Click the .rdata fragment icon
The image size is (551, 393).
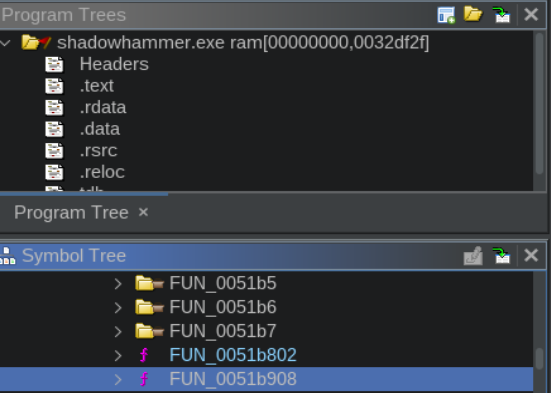(54, 108)
